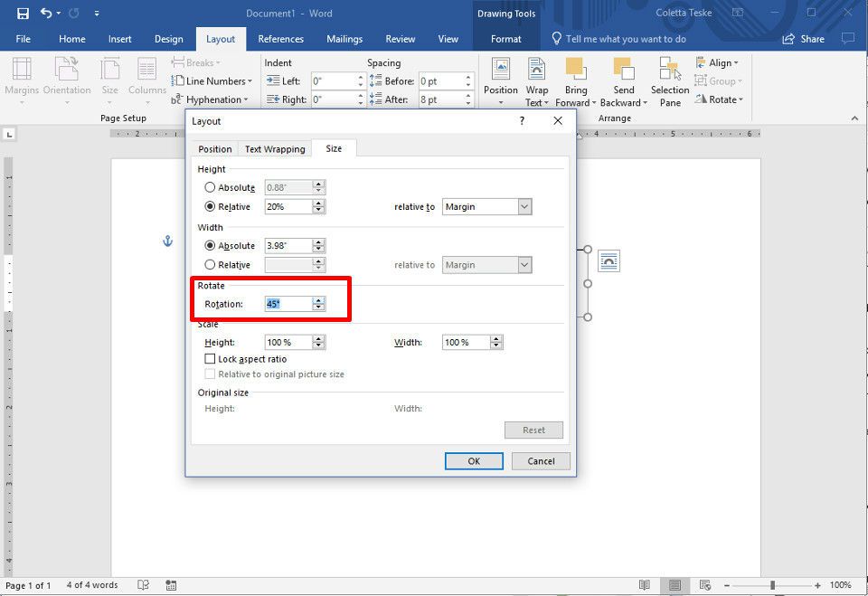Open the Selection Pane
Viewport: 868px width, 596px height.
pyautogui.click(x=670, y=81)
